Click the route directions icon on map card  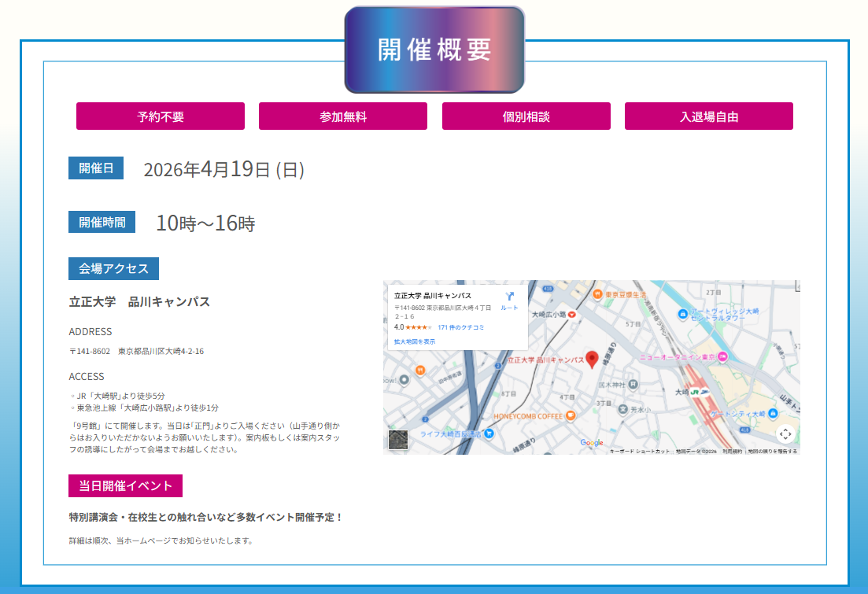tap(509, 297)
